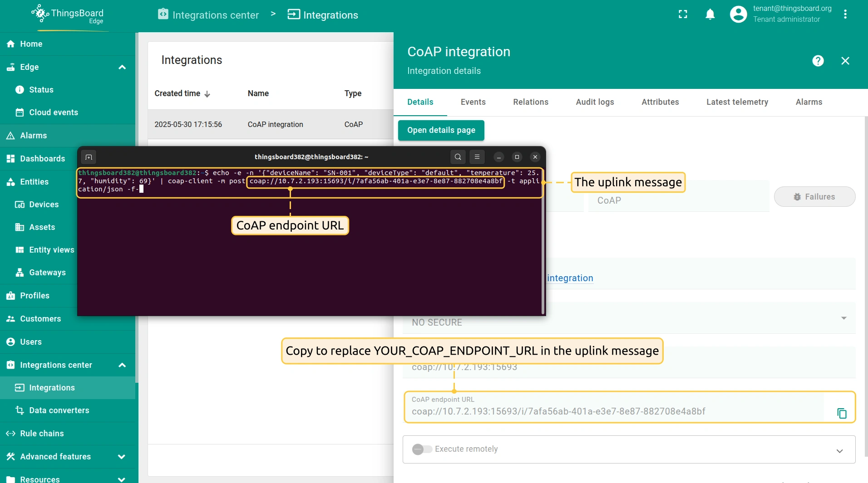Copy the CoAP endpoint URL
This screenshot has width=868, height=483.
pos(841,413)
